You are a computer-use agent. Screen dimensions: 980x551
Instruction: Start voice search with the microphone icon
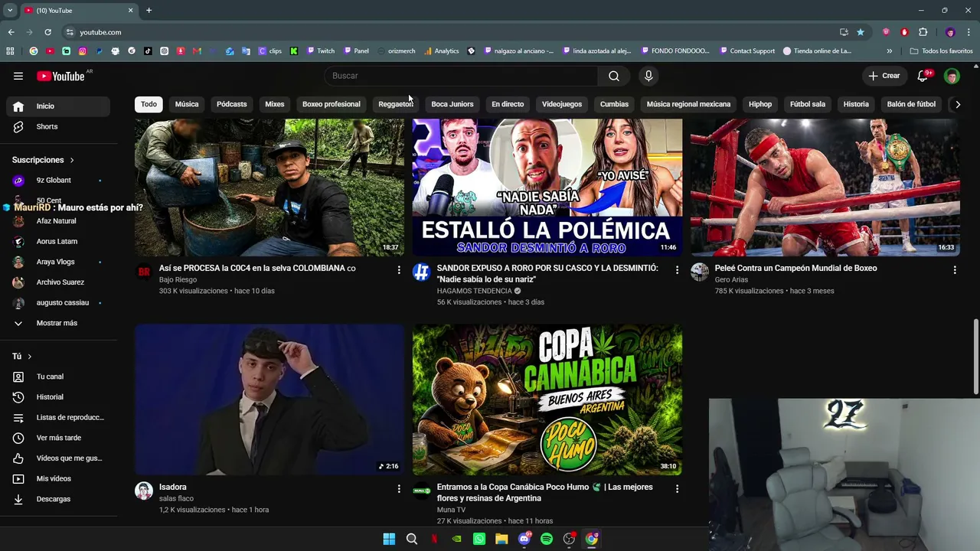[648, 76]
